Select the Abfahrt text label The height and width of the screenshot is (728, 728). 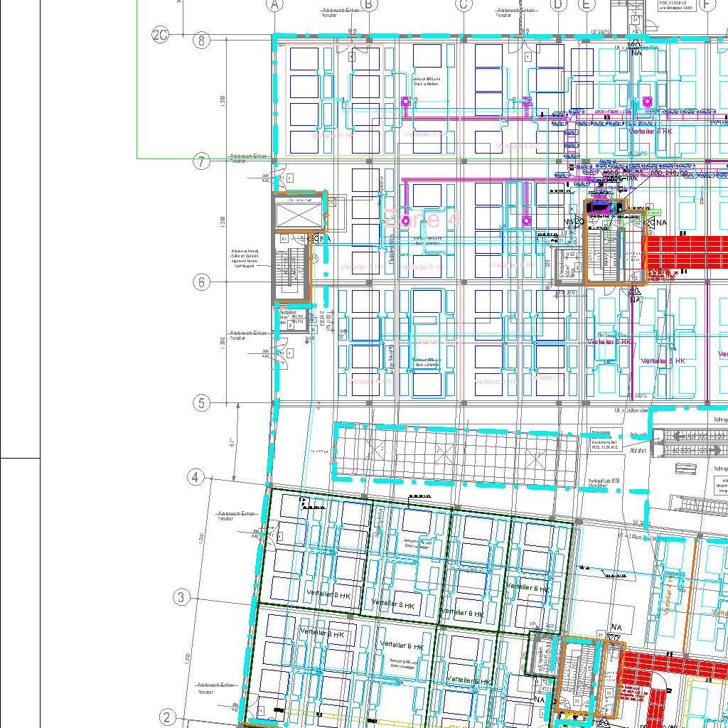(x=638, y=450)
